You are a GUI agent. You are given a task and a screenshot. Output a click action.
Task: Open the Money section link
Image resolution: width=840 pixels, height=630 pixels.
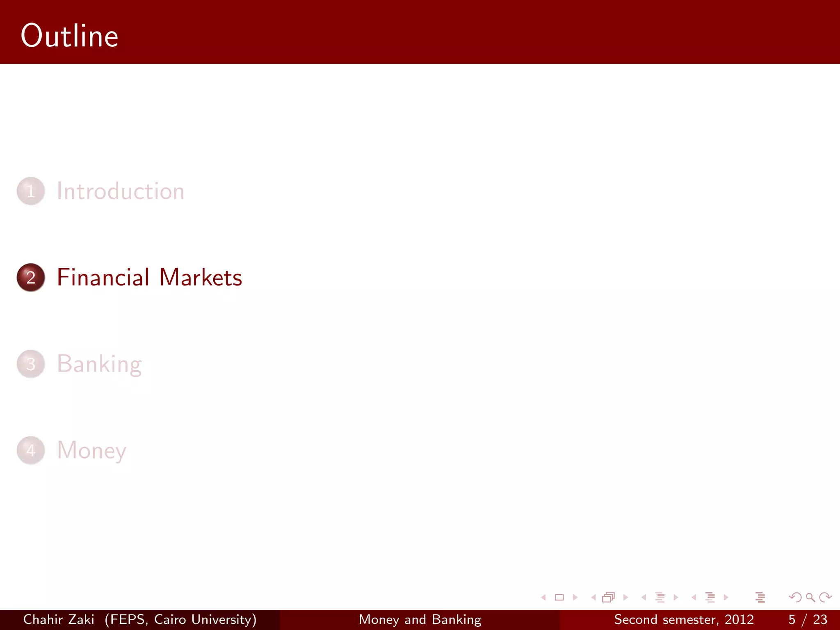coord(91,450)
